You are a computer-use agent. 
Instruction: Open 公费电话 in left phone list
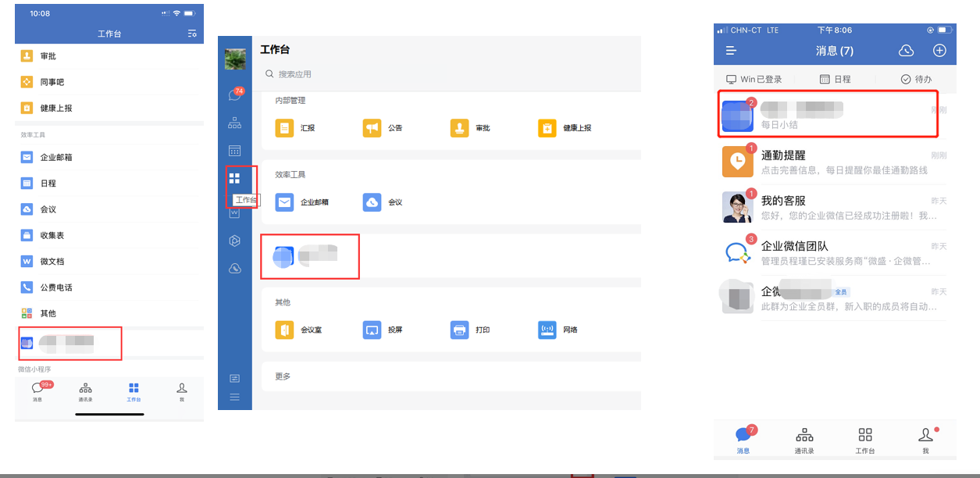[x=109, y=287]
